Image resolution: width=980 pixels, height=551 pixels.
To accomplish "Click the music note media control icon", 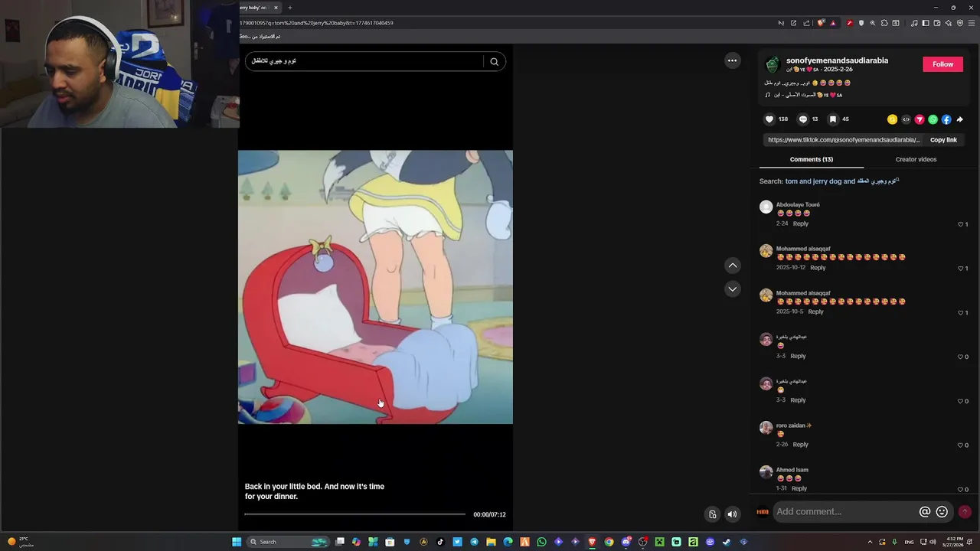I will (914, 23).
